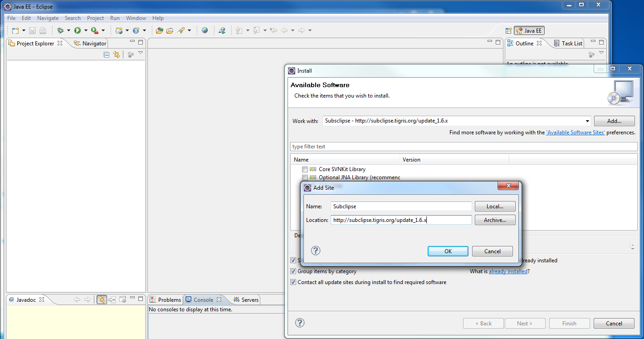Click the Run External Tools icon
The width and height of the screenshot is (644, 339).
94,30
